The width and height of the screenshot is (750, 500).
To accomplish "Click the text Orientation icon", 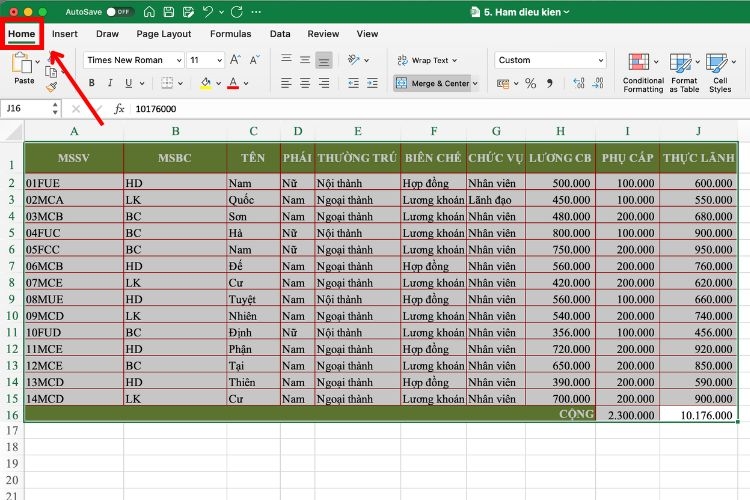I will pos(354,60).
